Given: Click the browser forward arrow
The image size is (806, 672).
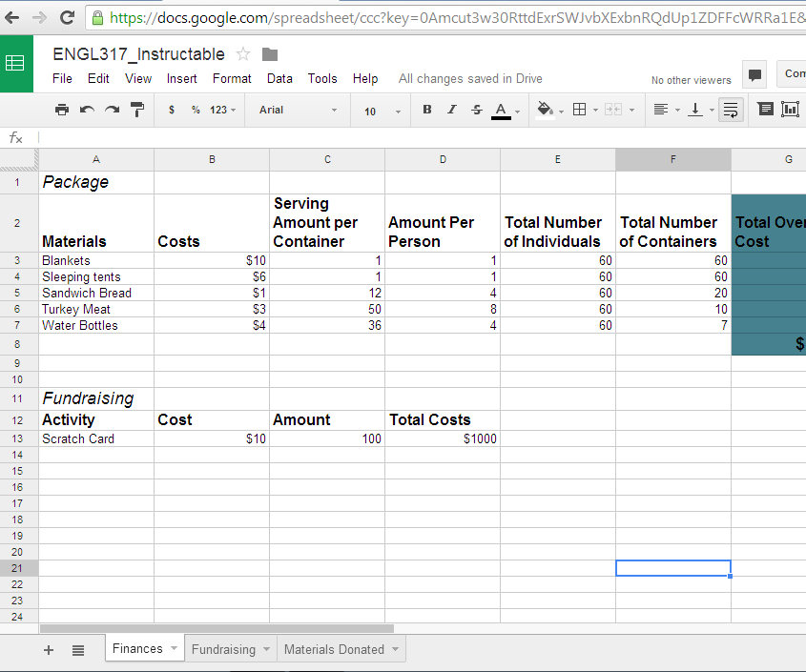Looking at the screenshot, I should coord(39,18).
